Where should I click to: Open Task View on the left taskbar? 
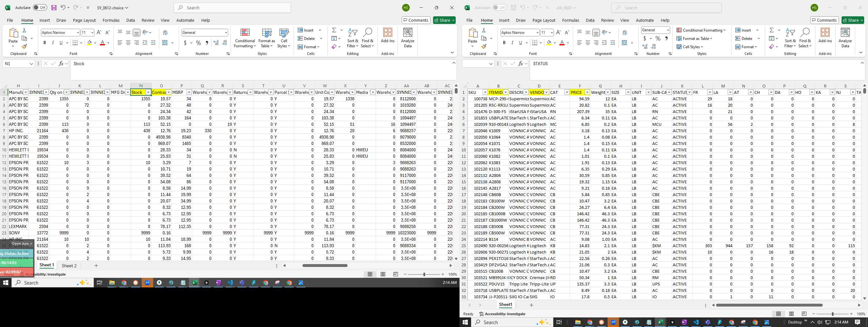99,283
